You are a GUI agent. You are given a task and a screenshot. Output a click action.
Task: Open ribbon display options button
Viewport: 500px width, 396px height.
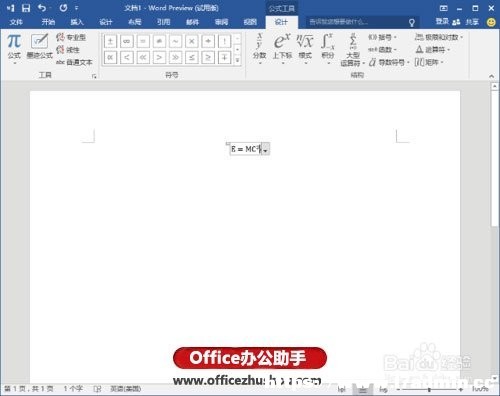pos(443,8)
